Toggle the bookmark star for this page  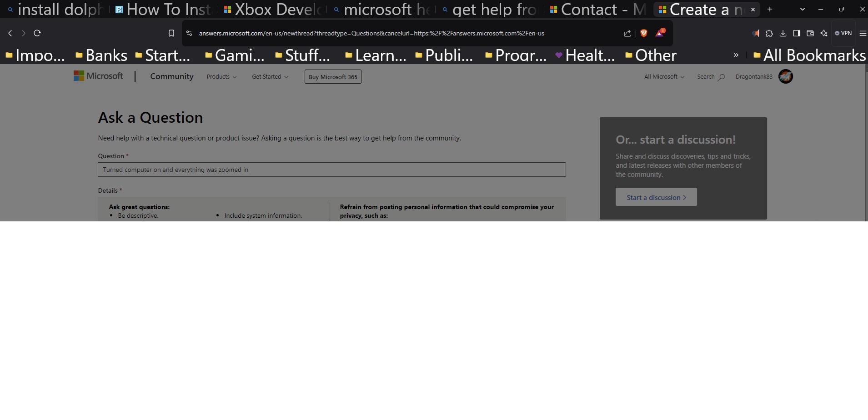pyautogui.click(x=171, y=33)
